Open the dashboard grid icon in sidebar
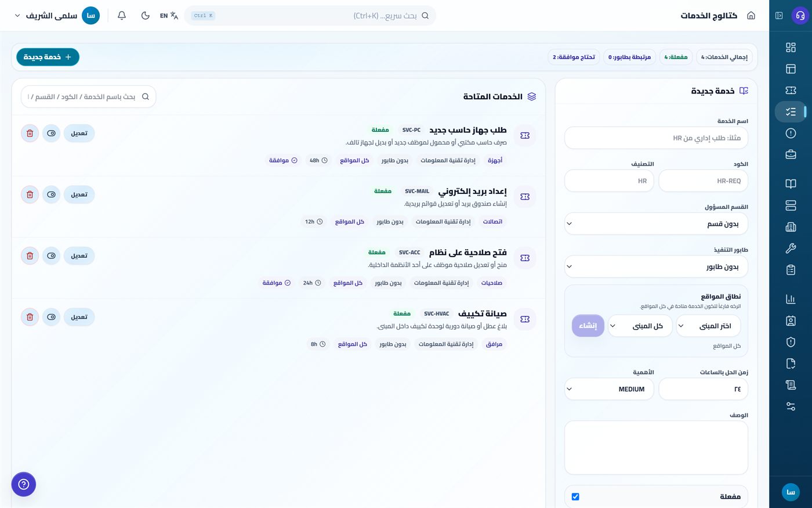The height and width of the screenshot is (508, 812). coord(791,47)
